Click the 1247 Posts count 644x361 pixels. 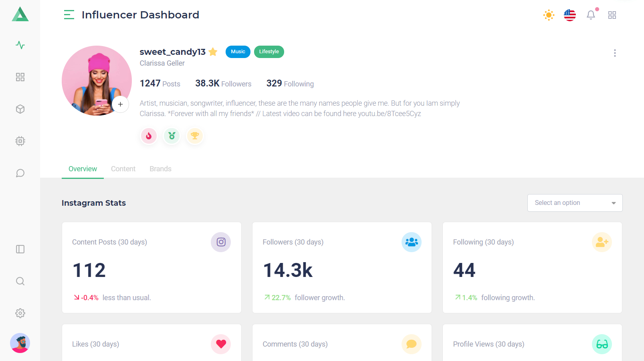pyautogui.click(x=160, y=83)
